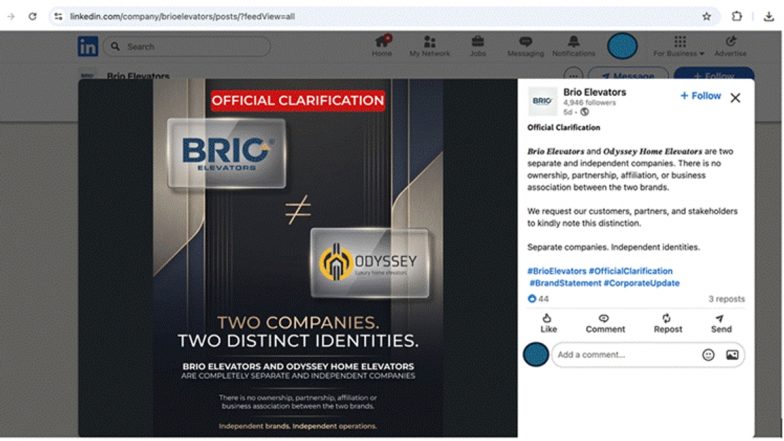Bookmark this page with the star icon
784x441 pixels.
pyautogui.click(x=706, y=16)
